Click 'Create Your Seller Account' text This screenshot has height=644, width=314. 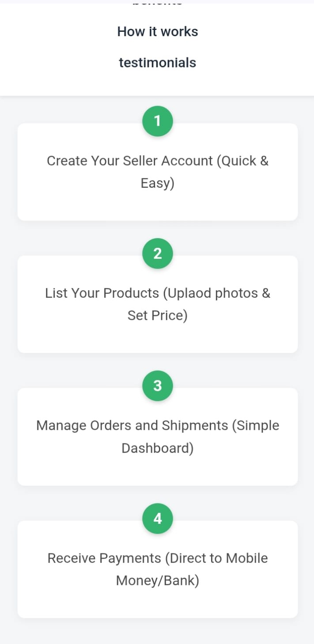pos(130,161)
